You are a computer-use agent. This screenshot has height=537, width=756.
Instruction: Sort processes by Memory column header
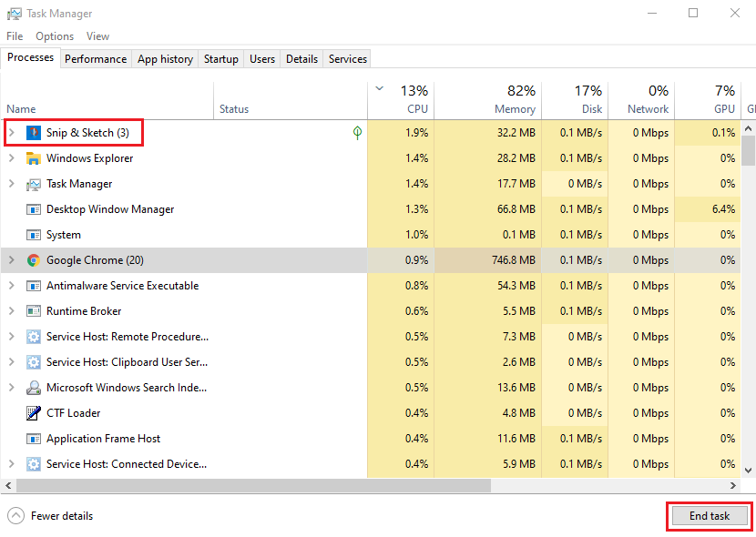coord(488,100)
